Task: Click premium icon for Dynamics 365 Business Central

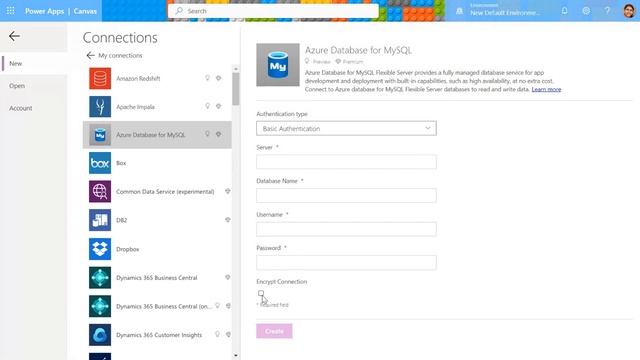Action: point(228,277)
